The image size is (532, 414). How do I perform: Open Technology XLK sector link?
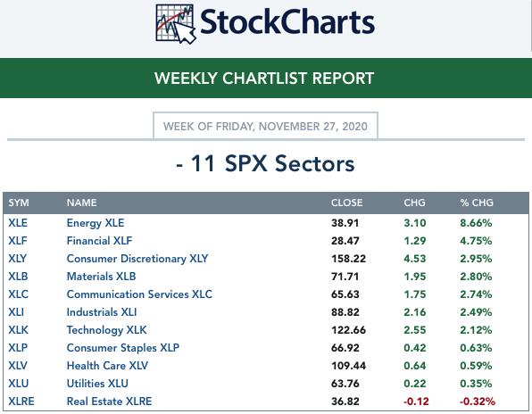(x=107, y=330)
